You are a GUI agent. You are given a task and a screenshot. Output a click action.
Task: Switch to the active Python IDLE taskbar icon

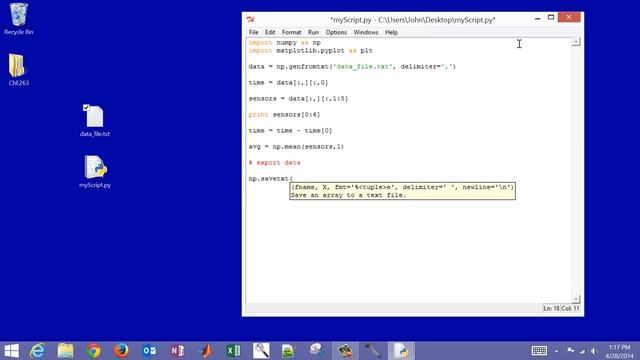pyautogui.click(x=401, y=351)
